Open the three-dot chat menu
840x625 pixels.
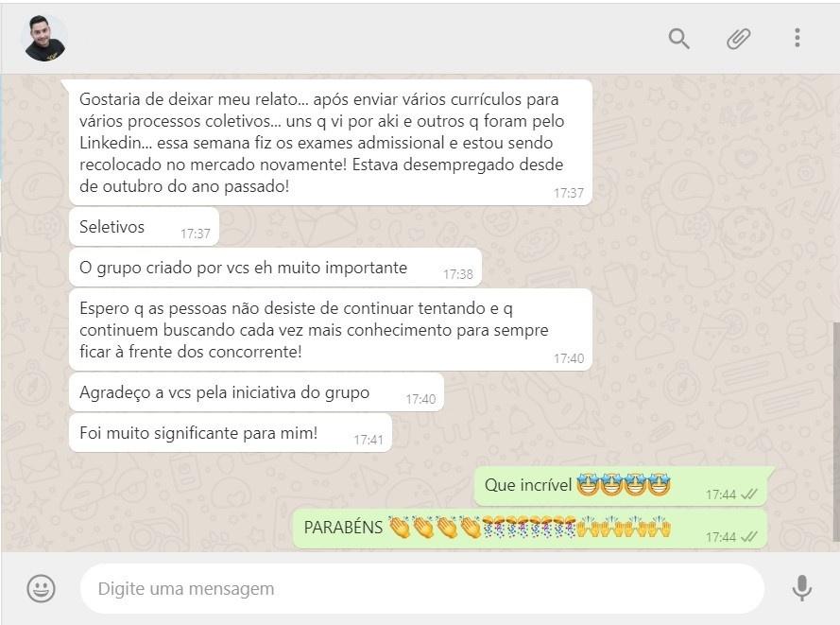click(x=797, y=38)
